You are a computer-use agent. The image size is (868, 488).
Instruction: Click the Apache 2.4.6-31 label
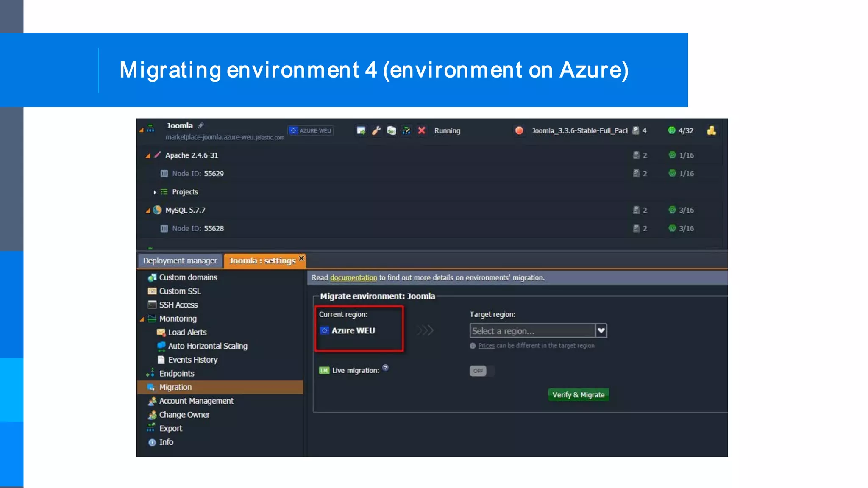[x=192, y=155]
